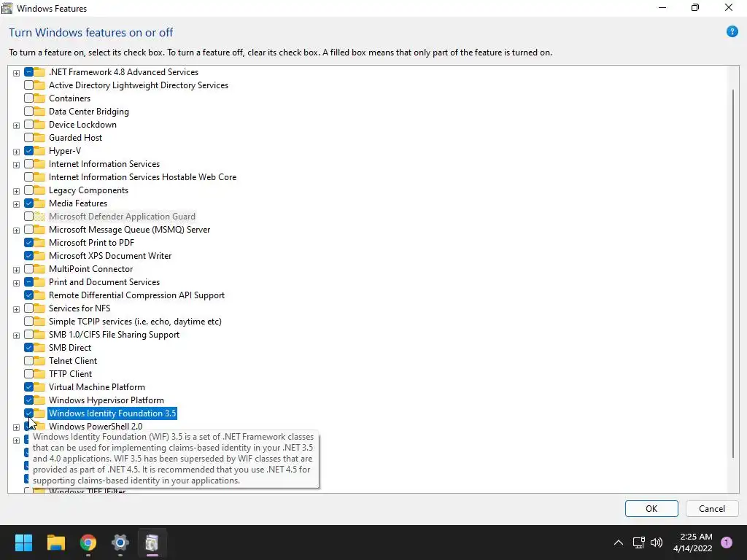747x560 pixels.
Task: Turn on TFTP Client checkbox
Action: tap(28, 374)
